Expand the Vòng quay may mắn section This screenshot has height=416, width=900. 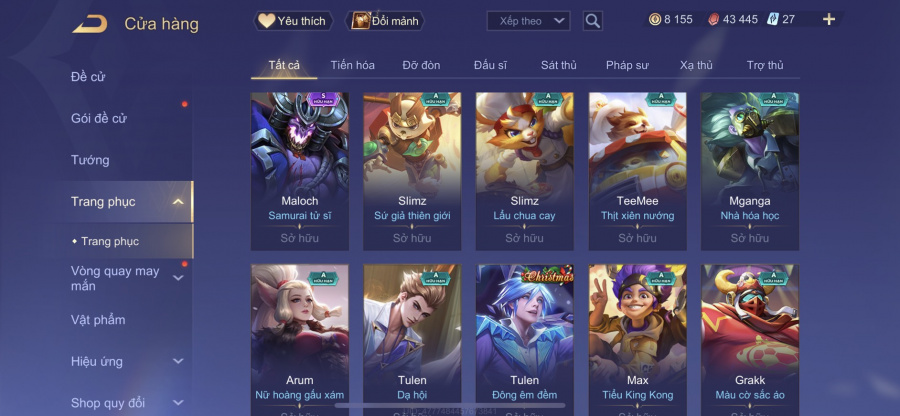point(179,278)
